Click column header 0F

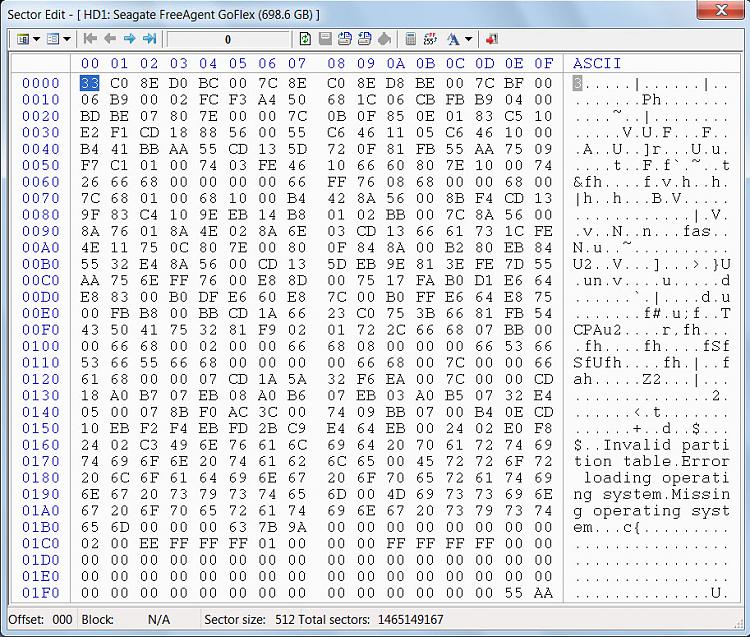pos(543,64)
